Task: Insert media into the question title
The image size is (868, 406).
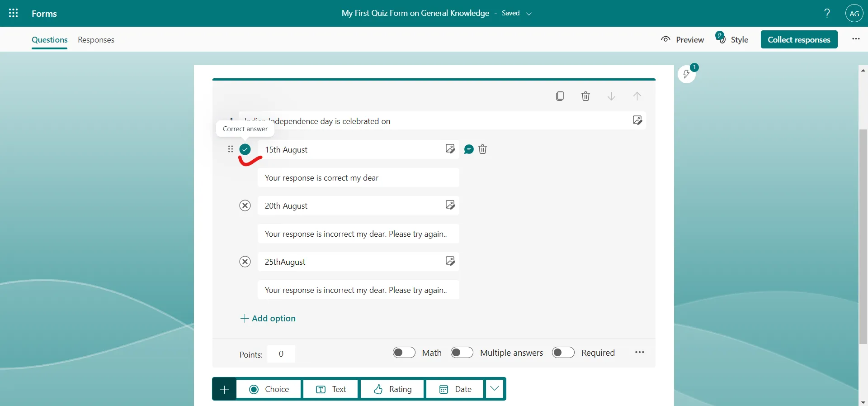Action: tap(637, 120)
